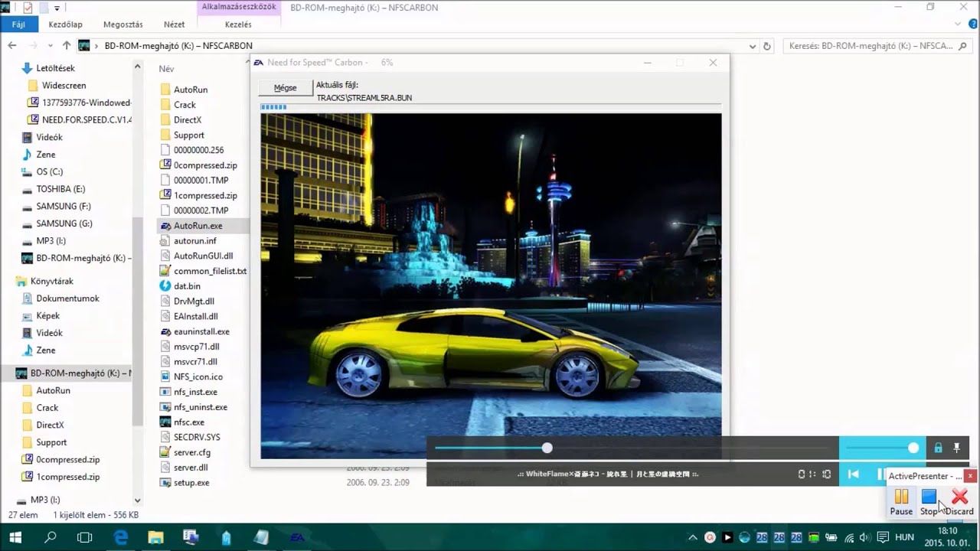Image resolution: width=980 pixels, height=551 pixels.
Task: Select the common_filelist.txt file
Action: click(x=210, y=271)
